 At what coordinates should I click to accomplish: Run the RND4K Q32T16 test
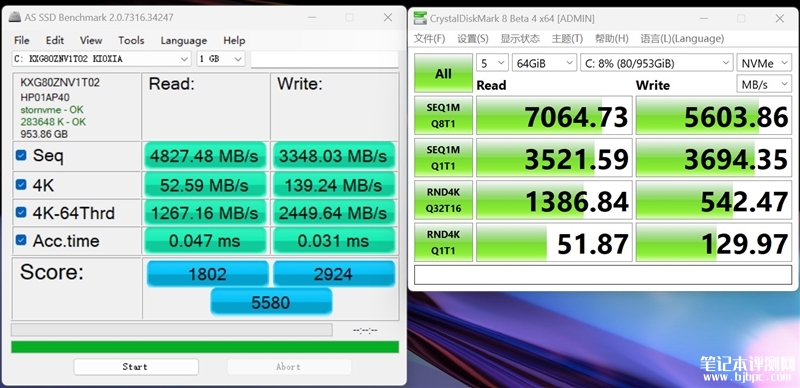click(443, 200)
